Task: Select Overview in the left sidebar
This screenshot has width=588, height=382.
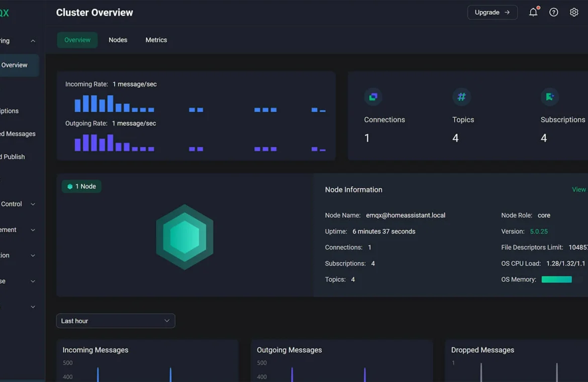Action: [x=15, y=65]
